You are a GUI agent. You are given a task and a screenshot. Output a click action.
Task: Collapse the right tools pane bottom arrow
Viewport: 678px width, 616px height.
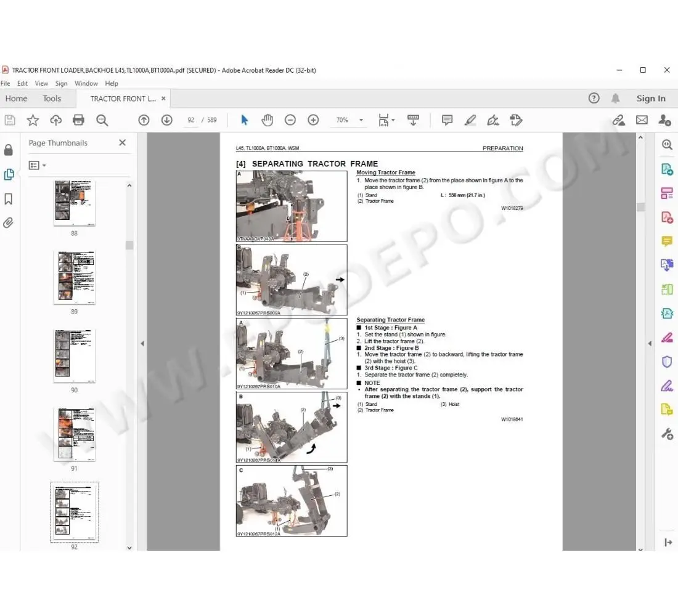point(668,542)
